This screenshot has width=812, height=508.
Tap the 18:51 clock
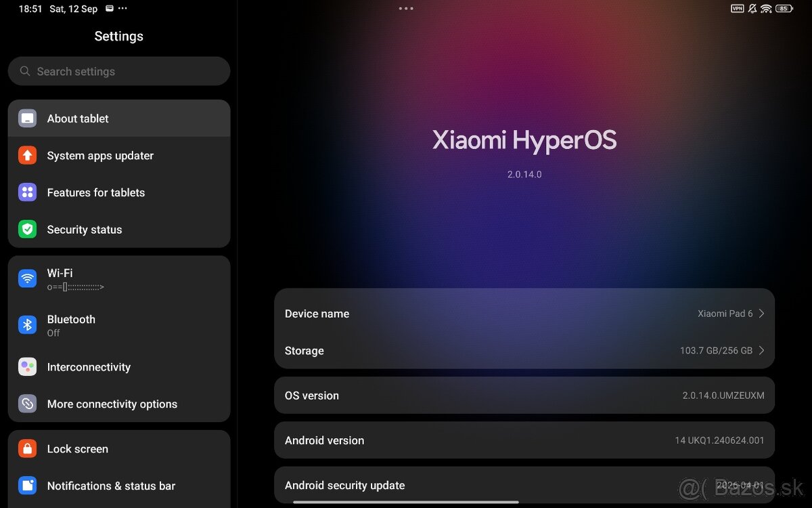(30, 9)
